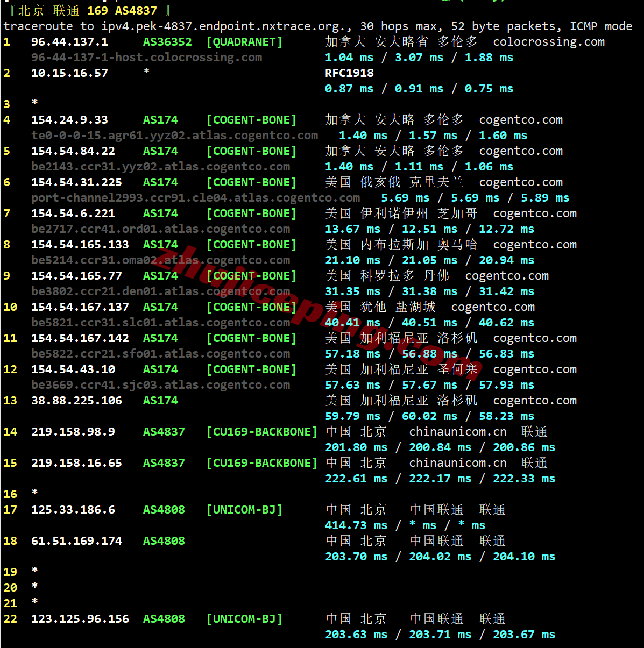Click IP address 154.54.43.10

73,369
